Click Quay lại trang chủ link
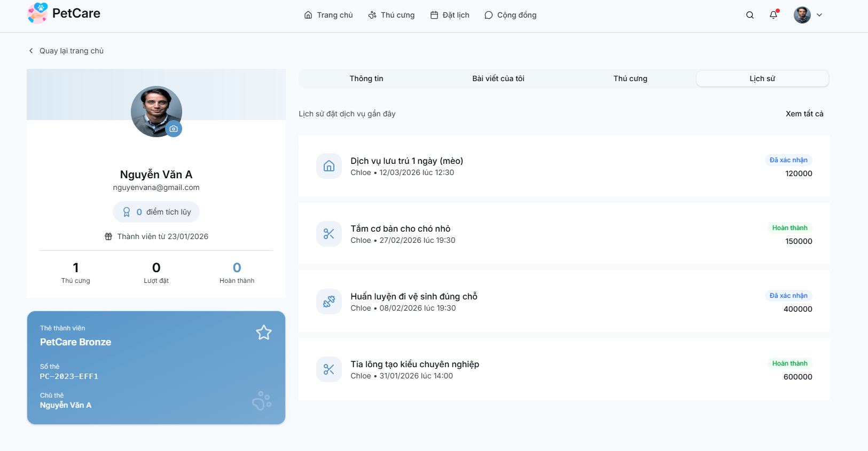 click(x=66, y=51)
